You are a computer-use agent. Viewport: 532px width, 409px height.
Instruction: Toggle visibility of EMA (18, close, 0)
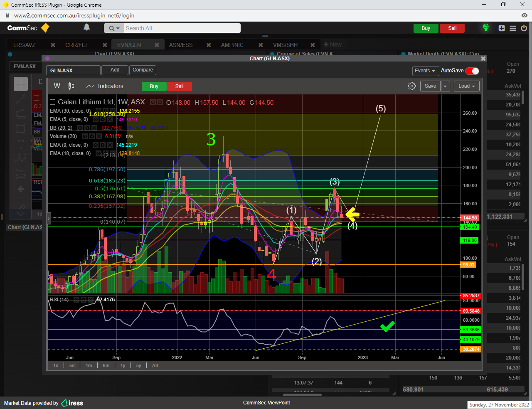[99, 153]
